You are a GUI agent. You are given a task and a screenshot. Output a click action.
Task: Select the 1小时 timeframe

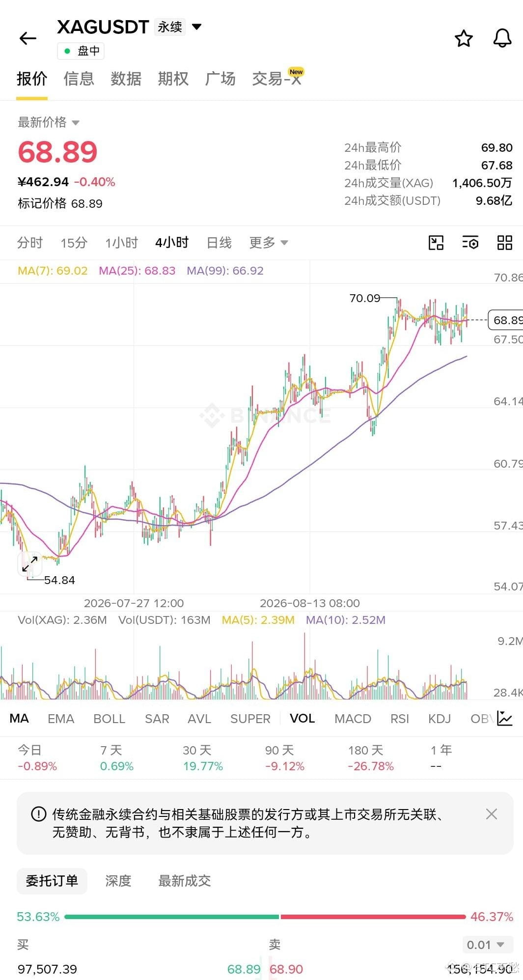coord(121,243)
